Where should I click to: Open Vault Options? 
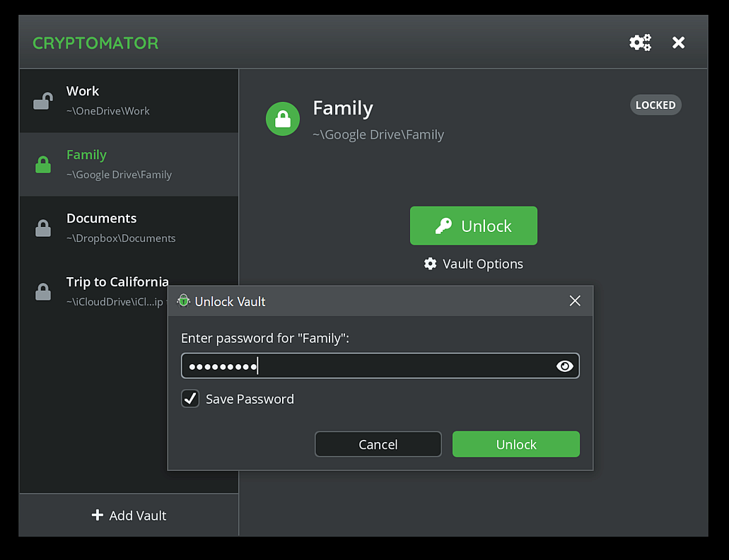coord(473,264)
